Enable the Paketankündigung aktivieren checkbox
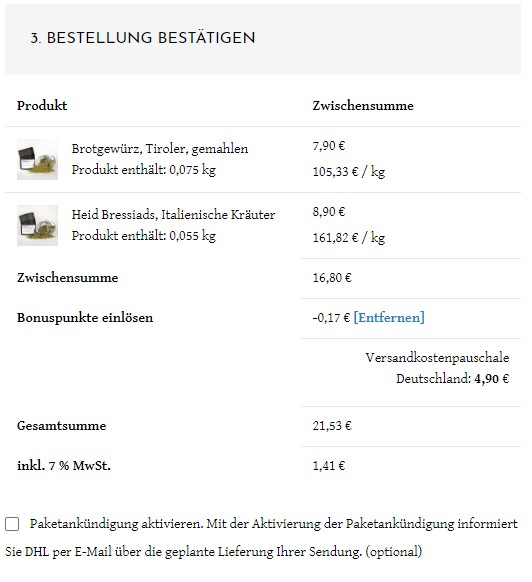 tap(12, 524)
